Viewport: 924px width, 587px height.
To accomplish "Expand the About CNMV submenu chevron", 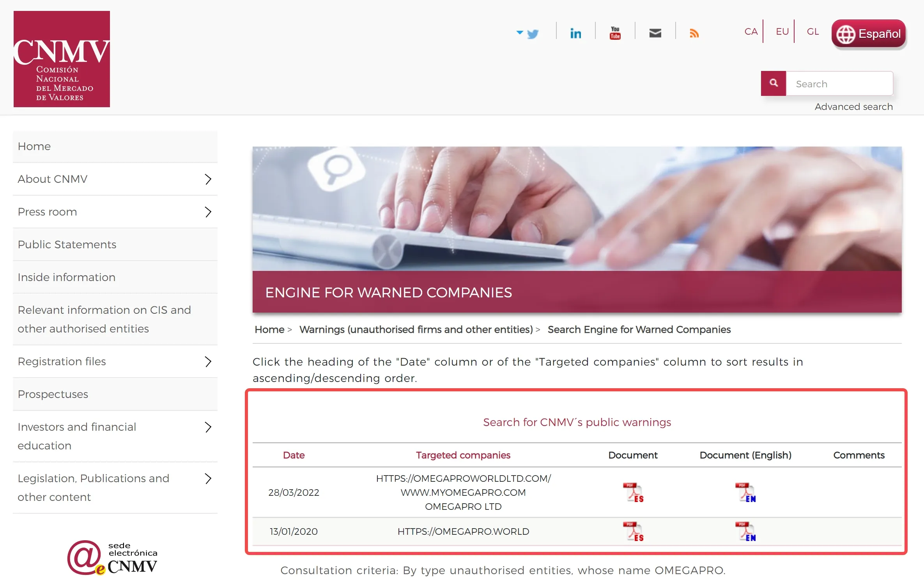I will (x=208, y=179).
